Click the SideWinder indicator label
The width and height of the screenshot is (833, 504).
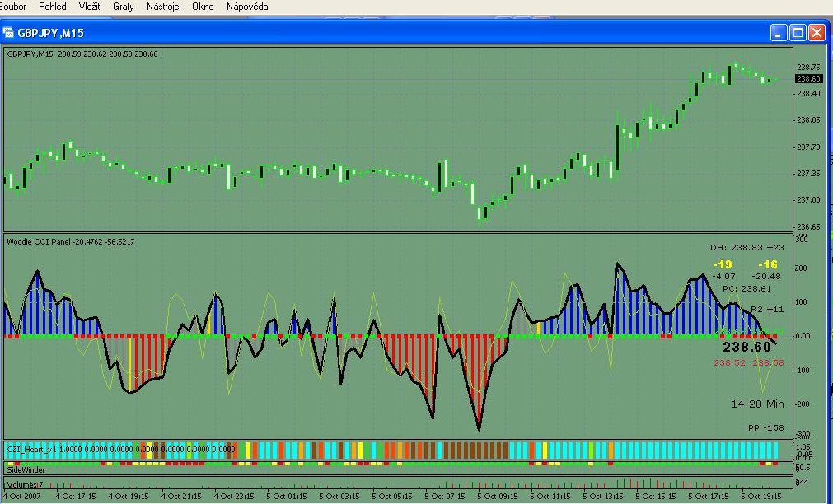coord(26,470)
